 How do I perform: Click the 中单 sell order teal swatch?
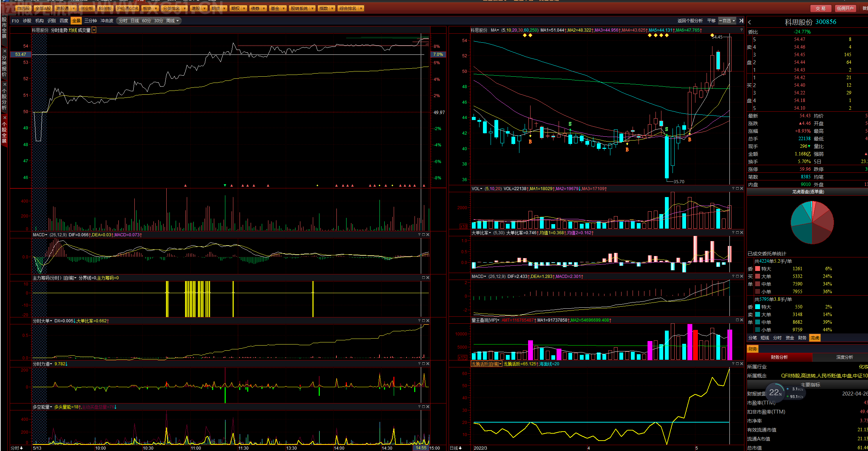(x=758, y=322)
